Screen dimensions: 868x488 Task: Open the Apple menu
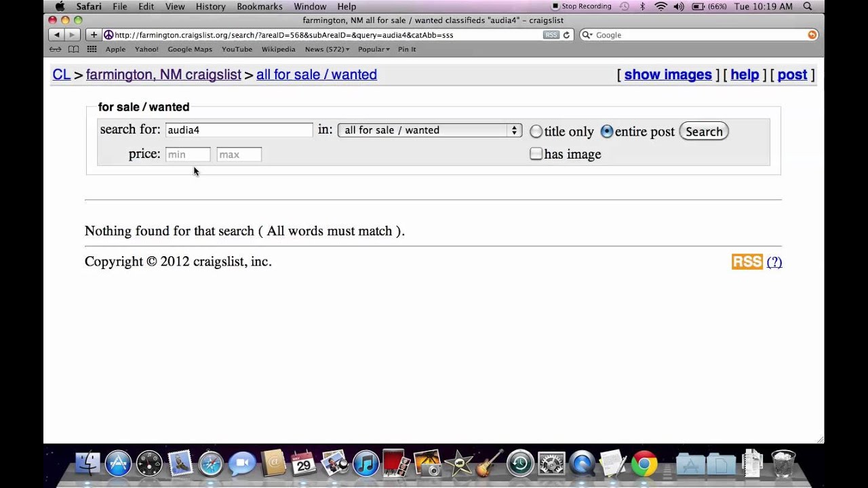point(60,6)
